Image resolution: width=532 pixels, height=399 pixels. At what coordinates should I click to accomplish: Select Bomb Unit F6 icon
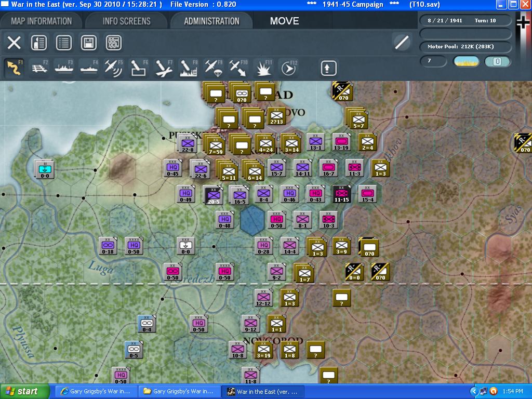click(x=139, y=68)
